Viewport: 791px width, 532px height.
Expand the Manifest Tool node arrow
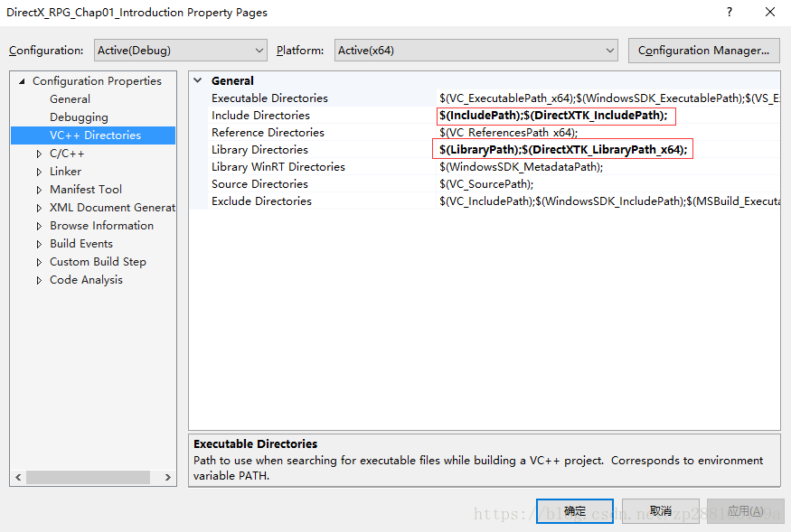pos(39,190)
